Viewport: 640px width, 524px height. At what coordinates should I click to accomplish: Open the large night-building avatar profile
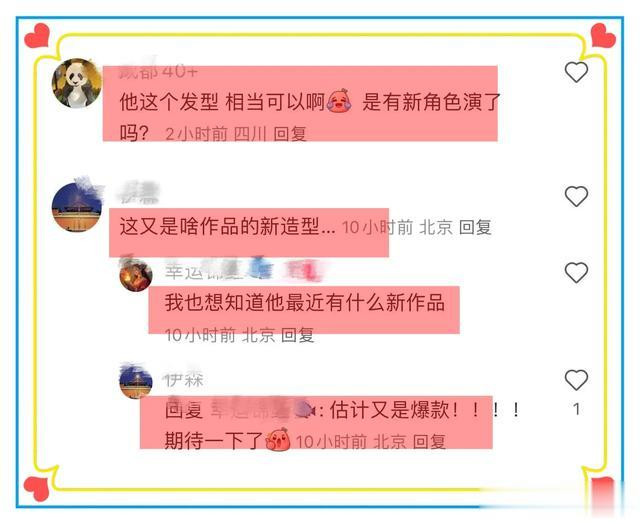click(77, 207)
